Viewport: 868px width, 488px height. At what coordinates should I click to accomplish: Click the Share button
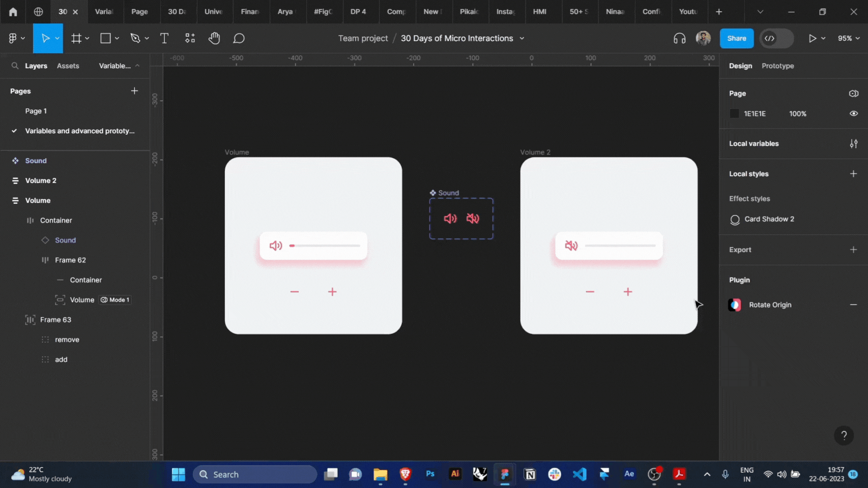point(736,38)
